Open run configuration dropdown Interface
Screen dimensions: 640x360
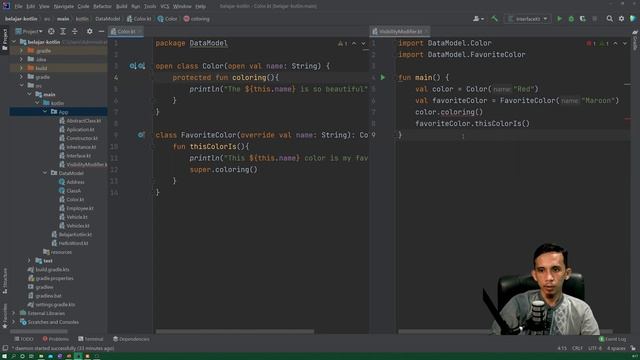pyautogui.click(x=528, y=19)
